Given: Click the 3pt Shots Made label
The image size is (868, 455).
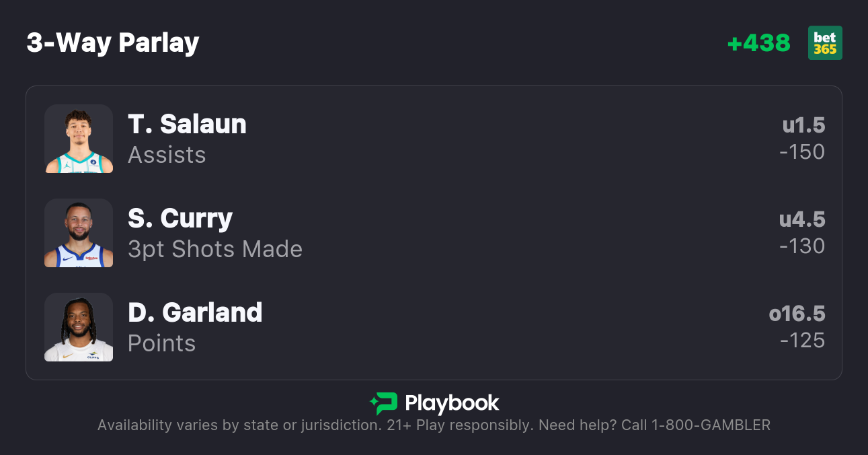Looking at the screenshot, I should click(215, 249).
